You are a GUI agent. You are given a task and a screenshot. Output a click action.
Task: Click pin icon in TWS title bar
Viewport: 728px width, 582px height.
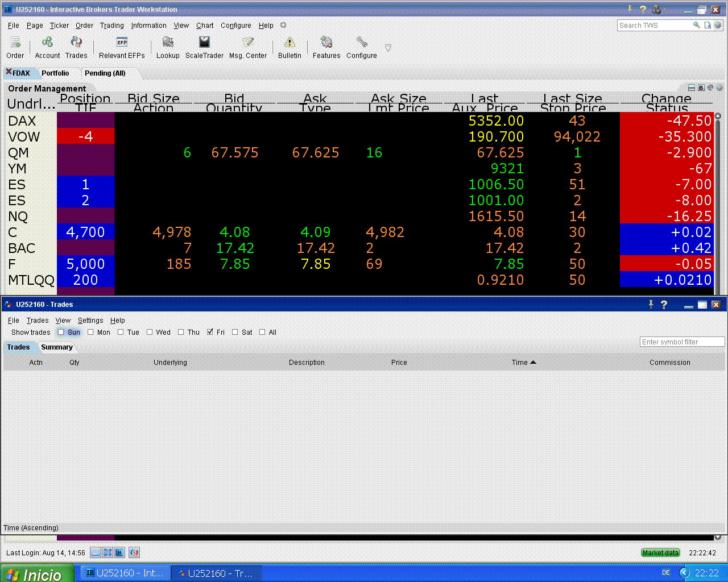click(630, 9)
